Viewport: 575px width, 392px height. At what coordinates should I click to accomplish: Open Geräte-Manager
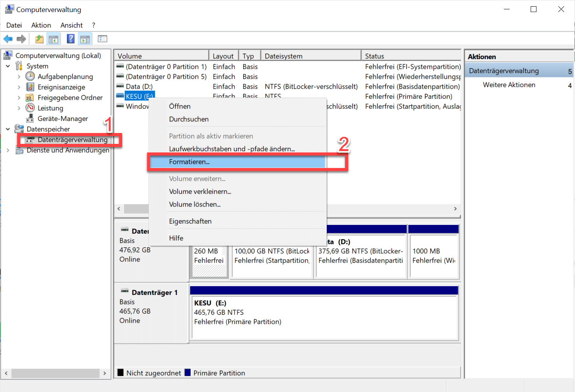[x=63, y=119]
